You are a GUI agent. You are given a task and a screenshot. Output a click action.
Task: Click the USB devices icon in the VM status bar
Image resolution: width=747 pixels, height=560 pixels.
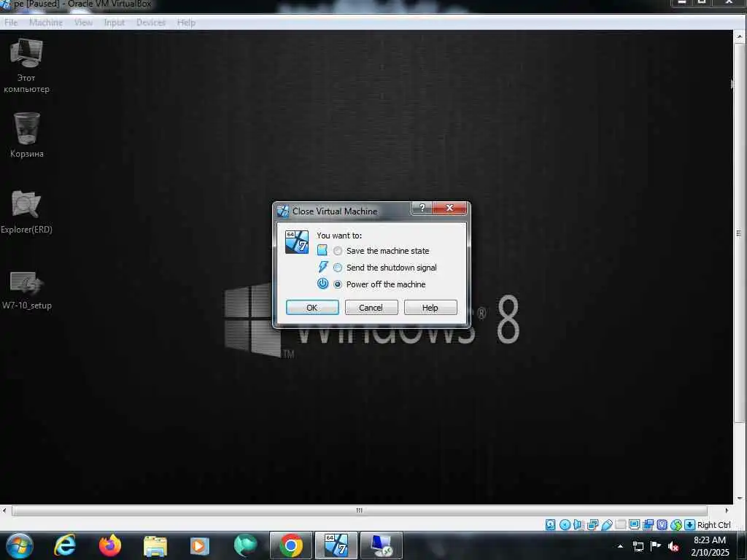click(606, 525)
